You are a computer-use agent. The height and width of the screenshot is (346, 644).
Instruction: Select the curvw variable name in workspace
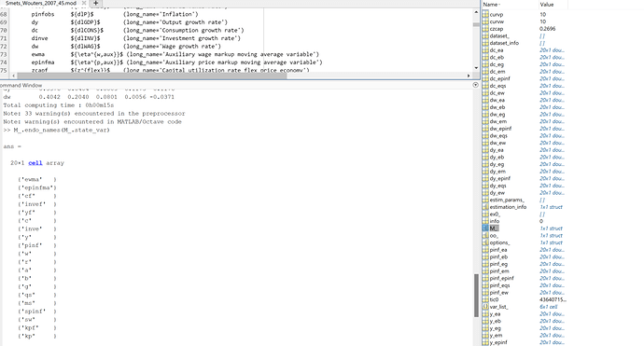[497, 21]
